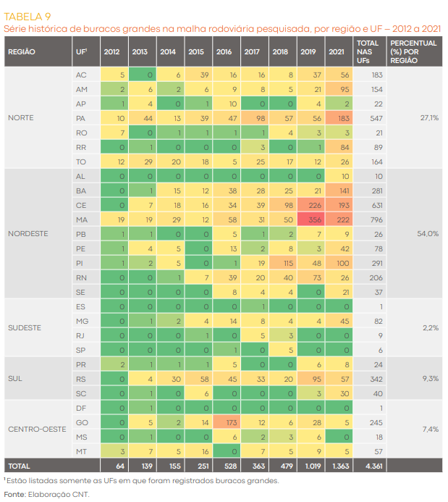Screen dimensions: 448x502
Task: Click the footnote about UFs listed
Action: 141,480
